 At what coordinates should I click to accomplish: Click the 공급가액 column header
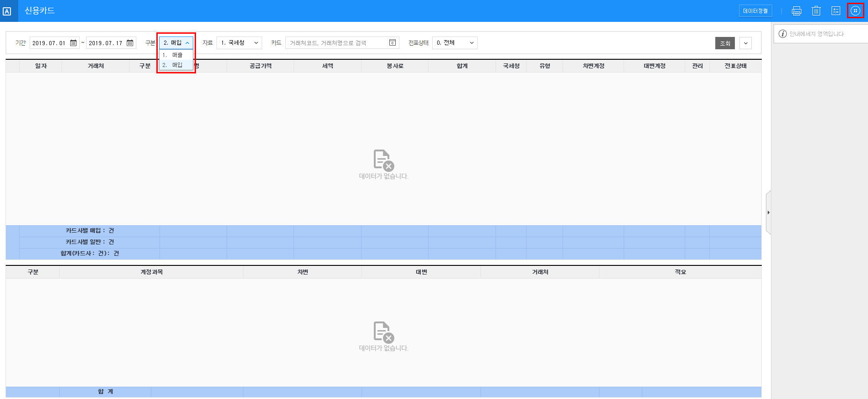click(x=260, y=66)
